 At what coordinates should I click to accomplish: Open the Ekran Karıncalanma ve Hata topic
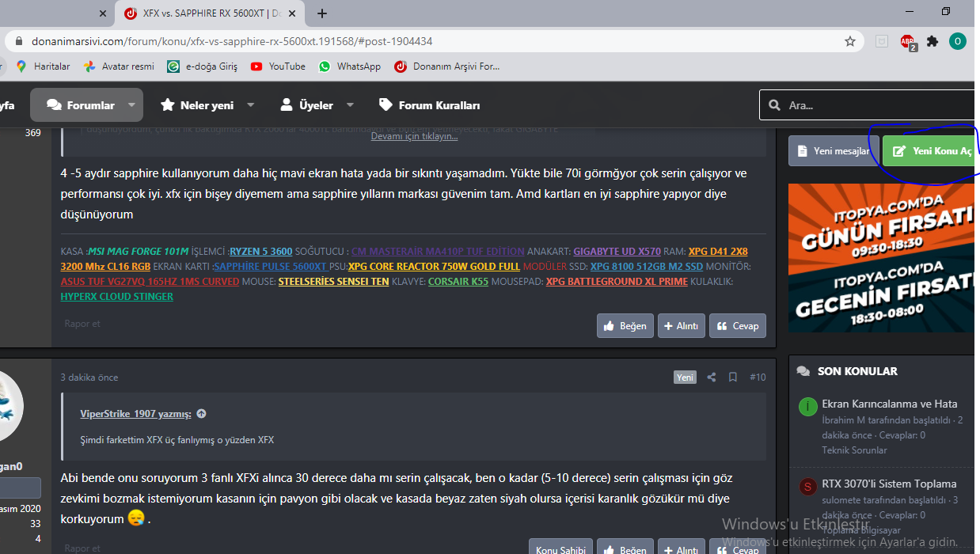pyautogui.click(x=890, y=404)
